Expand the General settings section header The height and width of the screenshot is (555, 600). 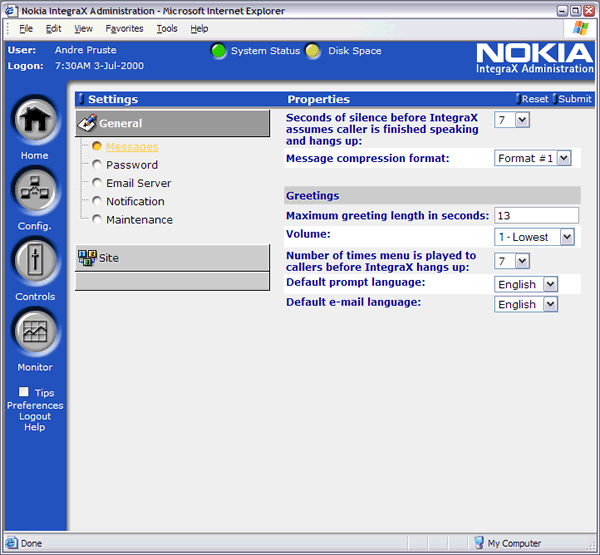coord(172,123)
